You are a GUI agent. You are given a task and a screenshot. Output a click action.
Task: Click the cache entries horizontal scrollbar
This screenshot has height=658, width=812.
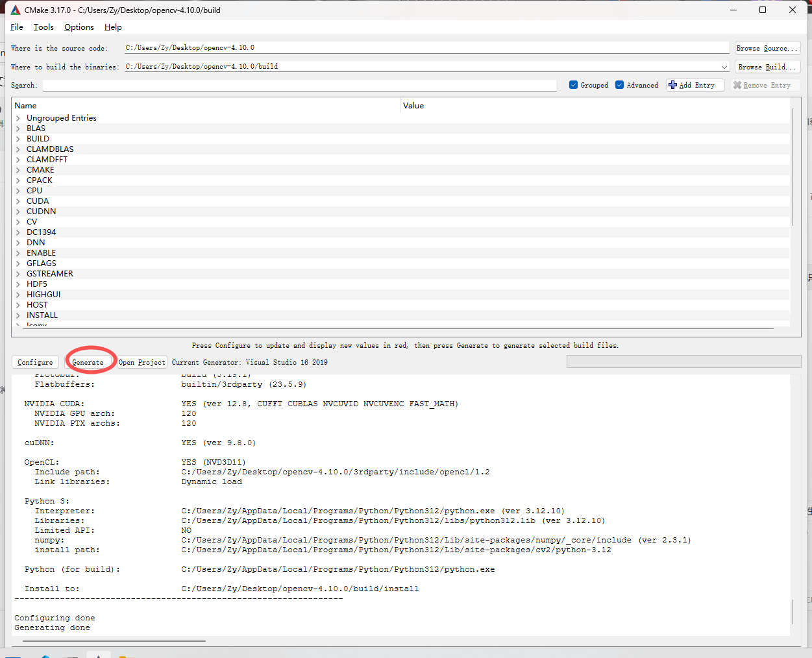point(398,328)
